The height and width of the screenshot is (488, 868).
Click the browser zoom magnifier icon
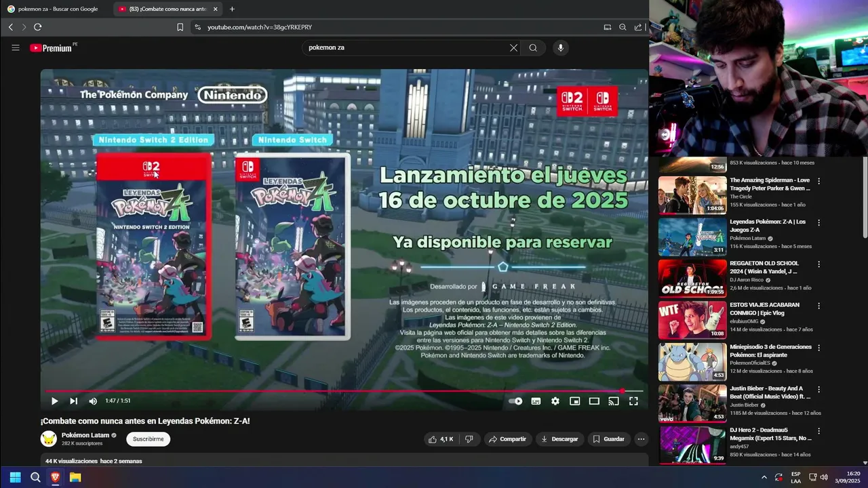click(x=623, y=27)
